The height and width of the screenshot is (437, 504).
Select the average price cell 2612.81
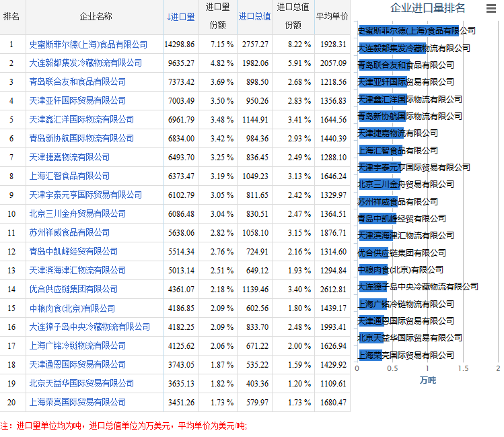tap(333, 290)
